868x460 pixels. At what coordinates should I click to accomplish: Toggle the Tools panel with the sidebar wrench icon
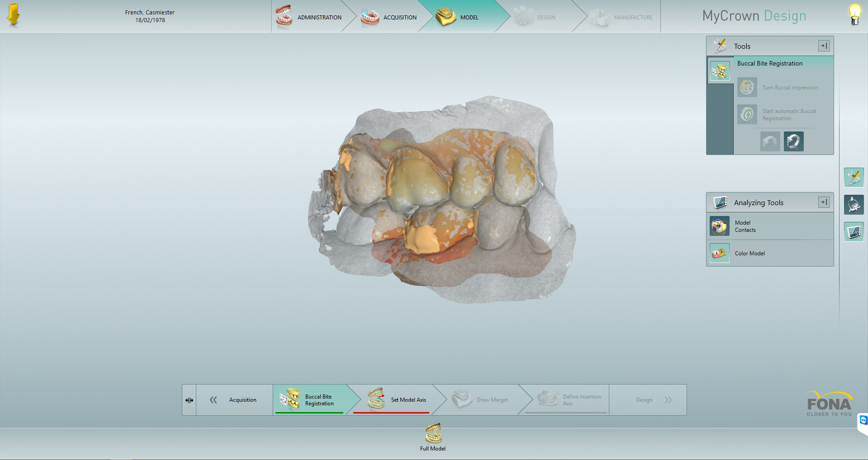click(854, 177)
